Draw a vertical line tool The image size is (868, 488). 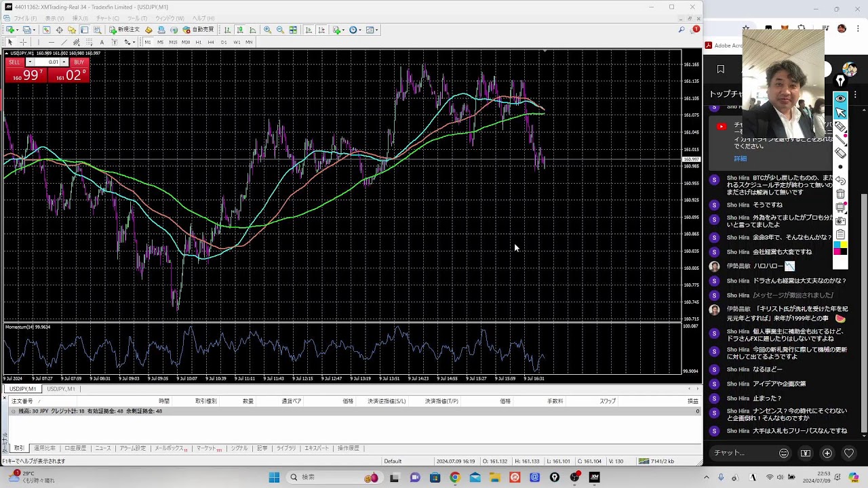pyautogui.click(x=38, y=42)
